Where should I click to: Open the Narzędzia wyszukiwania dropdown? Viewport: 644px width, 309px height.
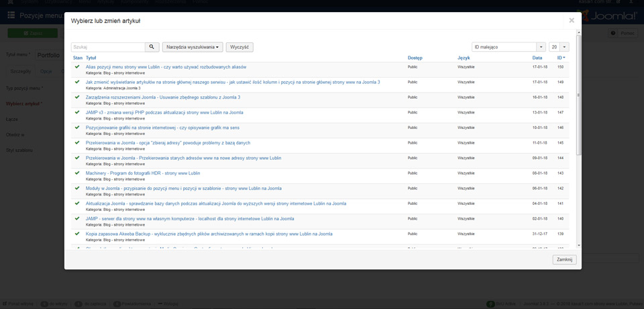(193, 47)
